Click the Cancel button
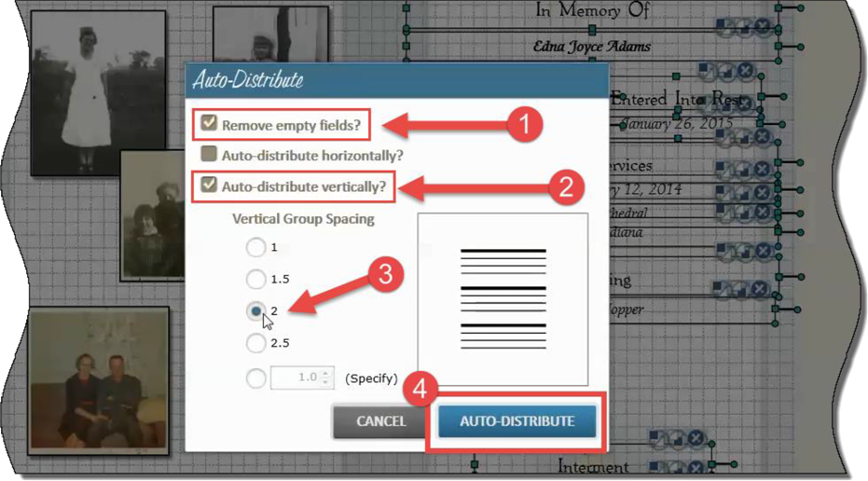The width and height of the screenshot is (868, 481). tap(380, 421)
